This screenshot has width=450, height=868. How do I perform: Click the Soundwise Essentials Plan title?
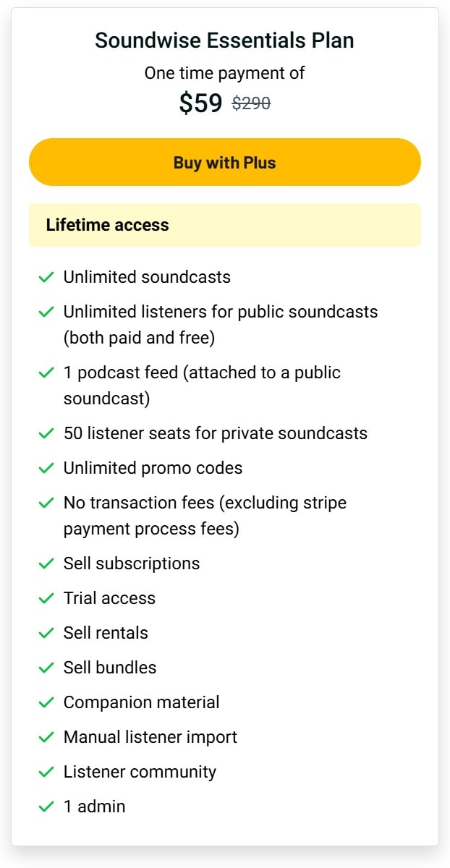(x=224, y=41)
